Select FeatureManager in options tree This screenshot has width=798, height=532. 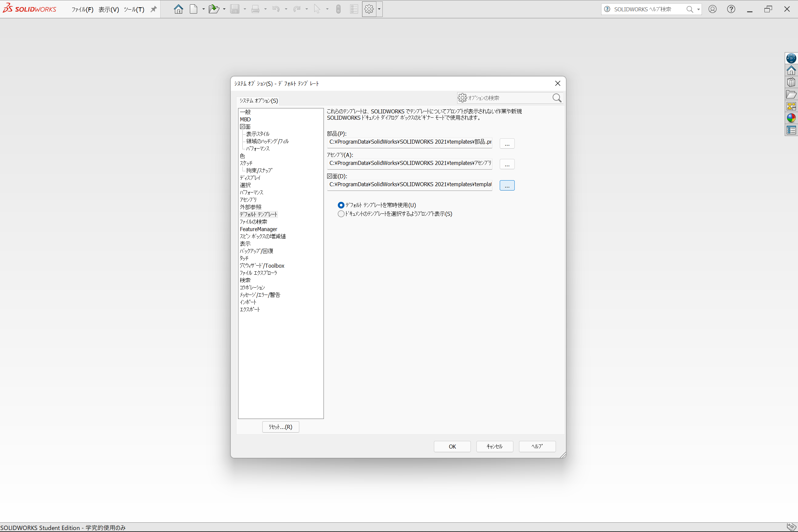(x=259, y=229)
